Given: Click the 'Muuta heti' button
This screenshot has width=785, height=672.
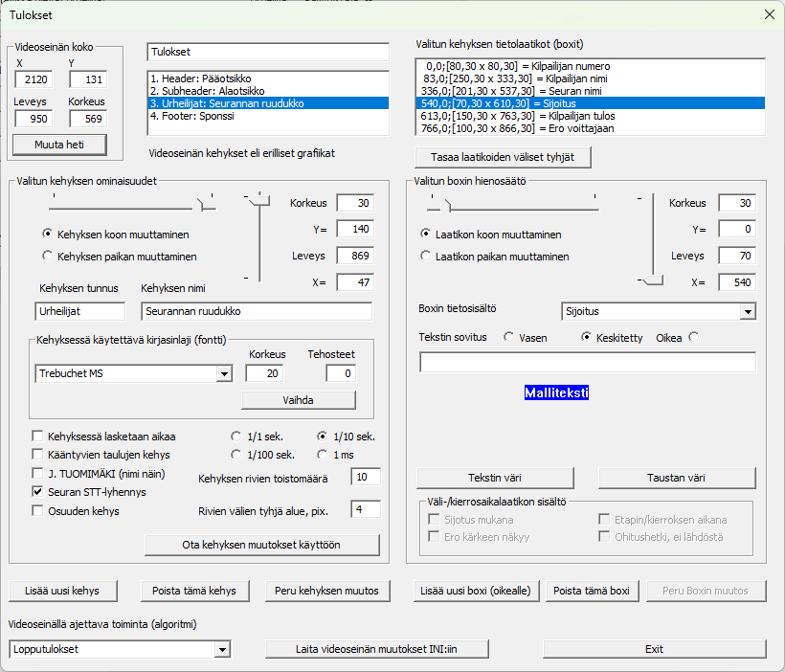Looking at the screenshot, I should coord(58,145).
